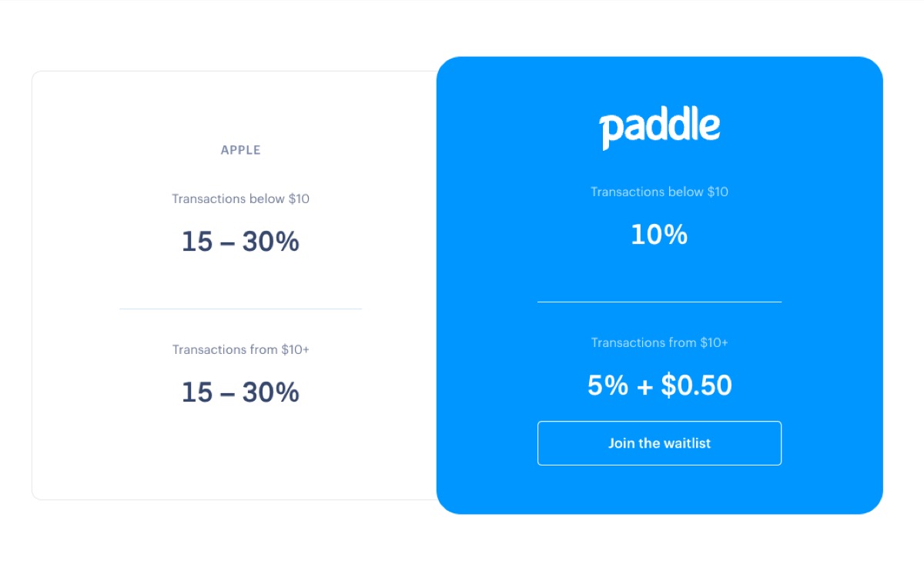Viewport: 924px width, 584px height.
Task: Click the 15 – 30% lower Apple rate
Action: pos(240,392)
